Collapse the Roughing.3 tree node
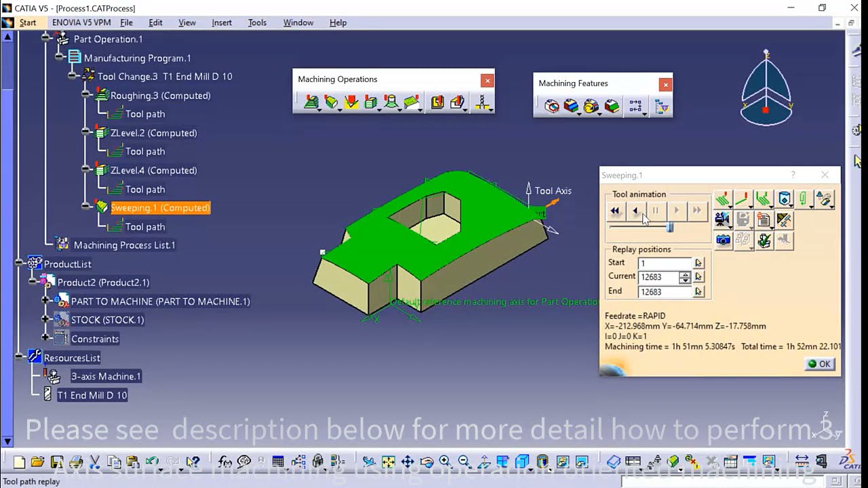Image resolution: width=868 pixels, height=488 pixels. click(85, 96)
